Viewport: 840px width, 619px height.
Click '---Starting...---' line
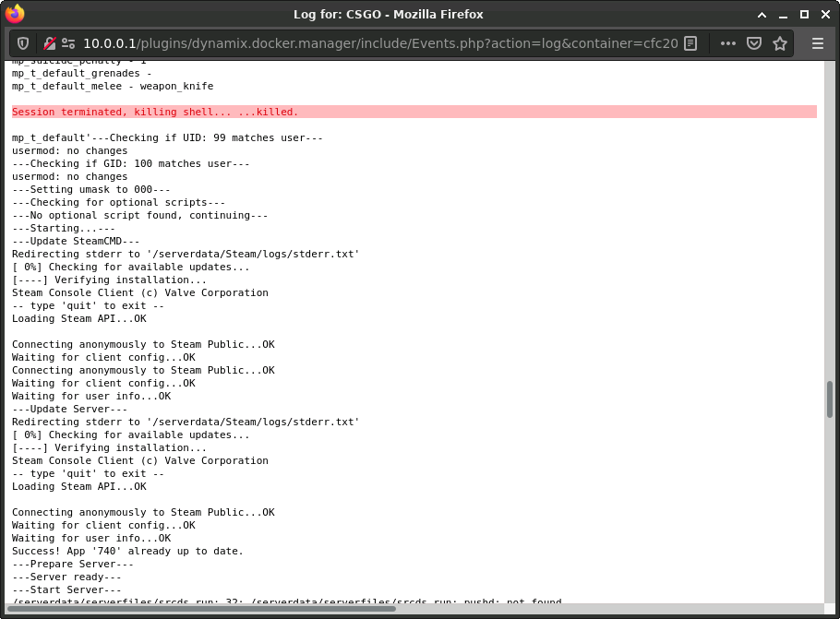point(63,228)
